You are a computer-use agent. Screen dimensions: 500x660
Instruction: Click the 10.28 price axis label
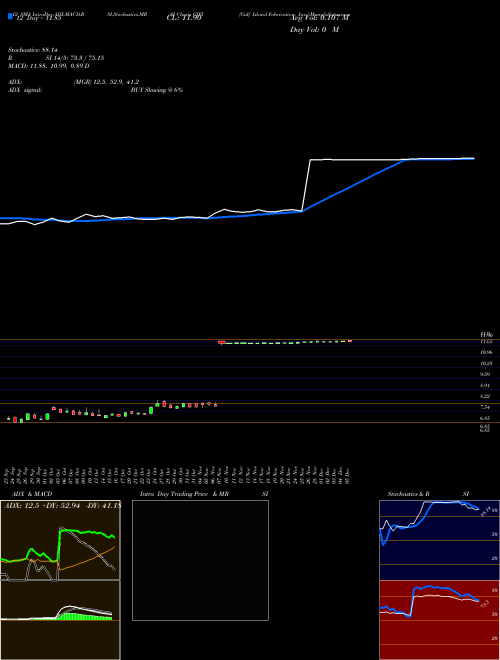[x=486, y=363]
